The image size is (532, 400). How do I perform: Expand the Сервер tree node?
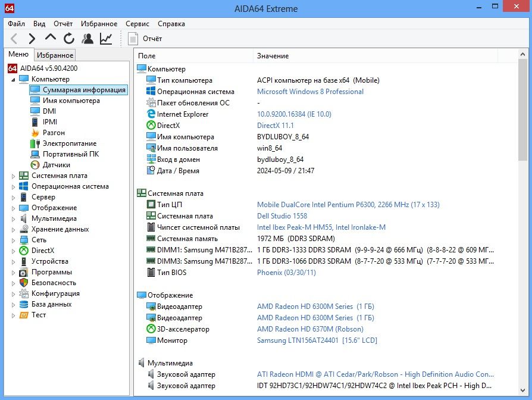click(13, 198)
